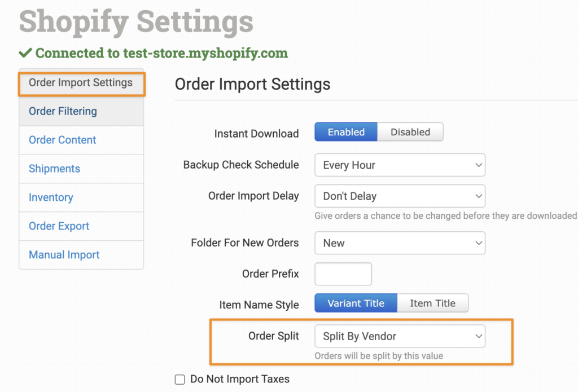Open the Order Split dropdown
Image resolution: width=578 pixels, height=392 pixels.
pos(400,336)
